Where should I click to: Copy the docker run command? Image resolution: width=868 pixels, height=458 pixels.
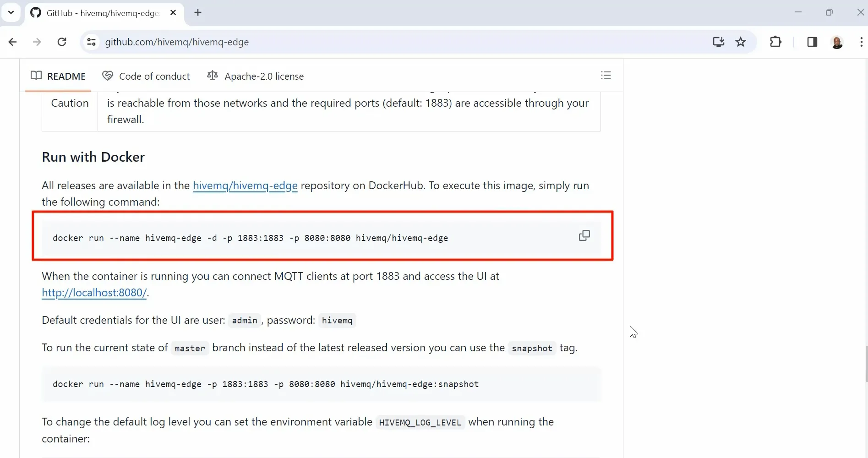click(584, 235)
